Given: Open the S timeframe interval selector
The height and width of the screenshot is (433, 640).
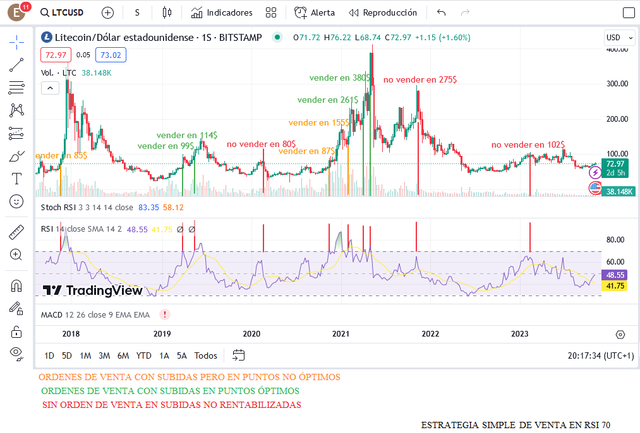Looking at the screenshot, I should (137, 13).
